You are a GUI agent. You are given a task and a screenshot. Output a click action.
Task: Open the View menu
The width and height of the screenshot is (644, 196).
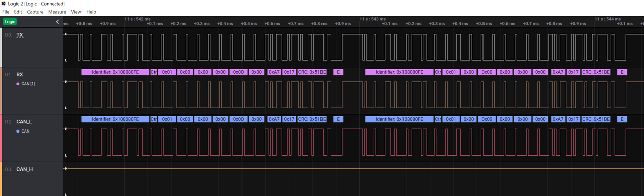(x=76, y=12)
